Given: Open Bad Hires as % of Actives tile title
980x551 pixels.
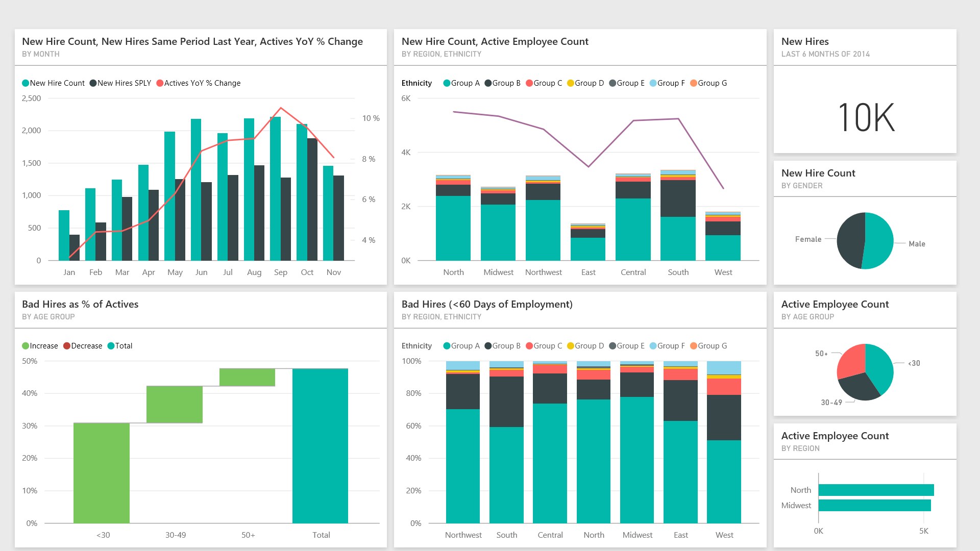Looking at the screenshot, I should pos(80,305).
